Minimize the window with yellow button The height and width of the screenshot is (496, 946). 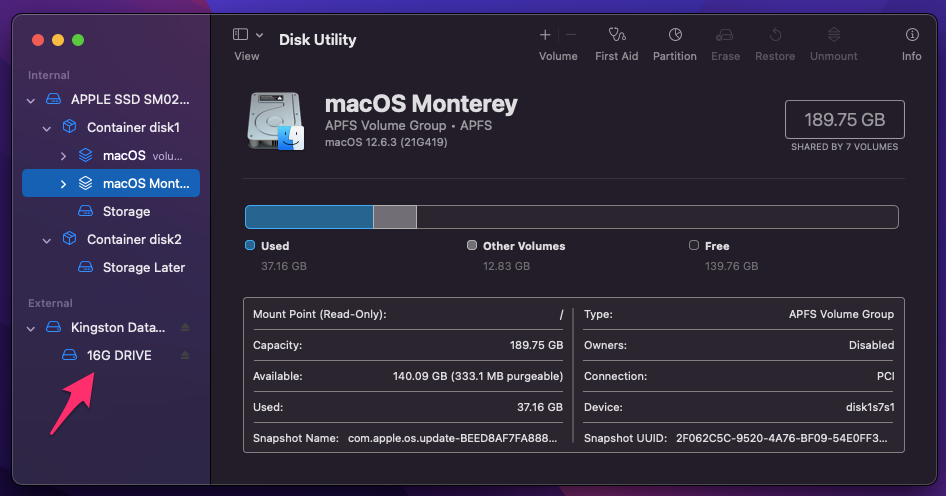coord(58,40)
